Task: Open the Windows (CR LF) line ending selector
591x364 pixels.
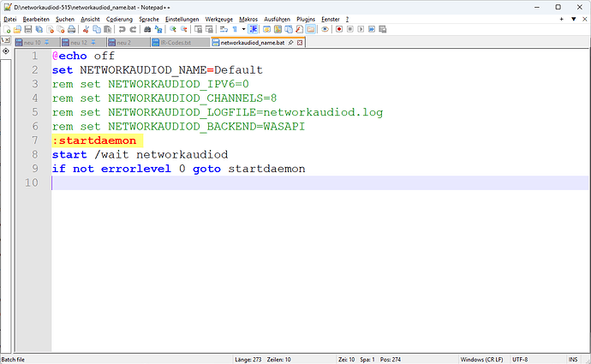Action: [x=482, y=359]
